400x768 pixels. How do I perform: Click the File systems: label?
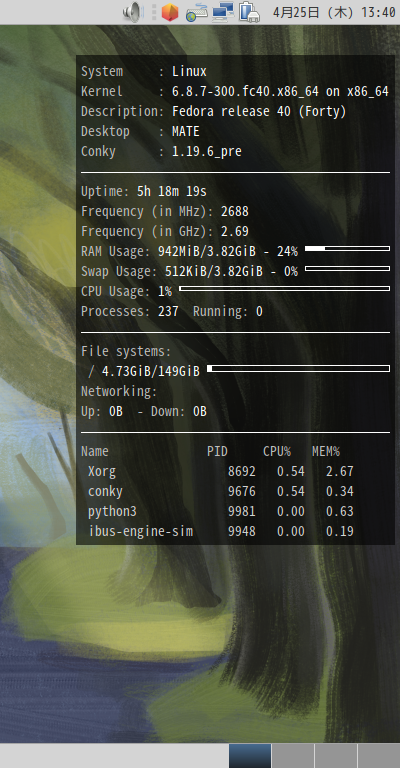click(x=126, y=352)
